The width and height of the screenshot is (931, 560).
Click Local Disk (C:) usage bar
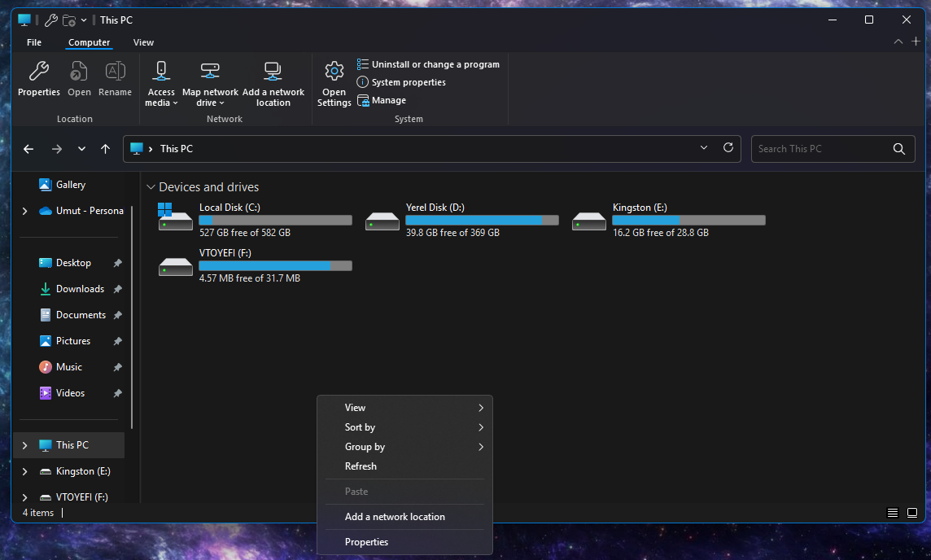coord(276,221)
